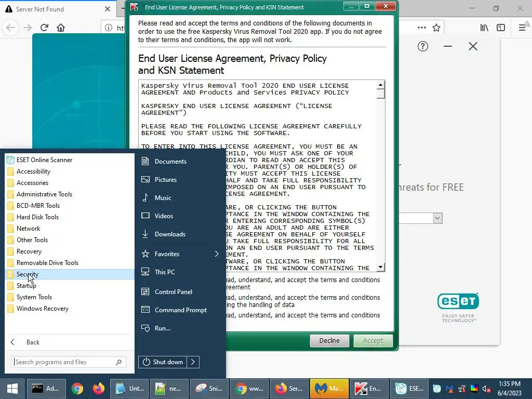Bookmark this page with the star icon

[436, 28]
